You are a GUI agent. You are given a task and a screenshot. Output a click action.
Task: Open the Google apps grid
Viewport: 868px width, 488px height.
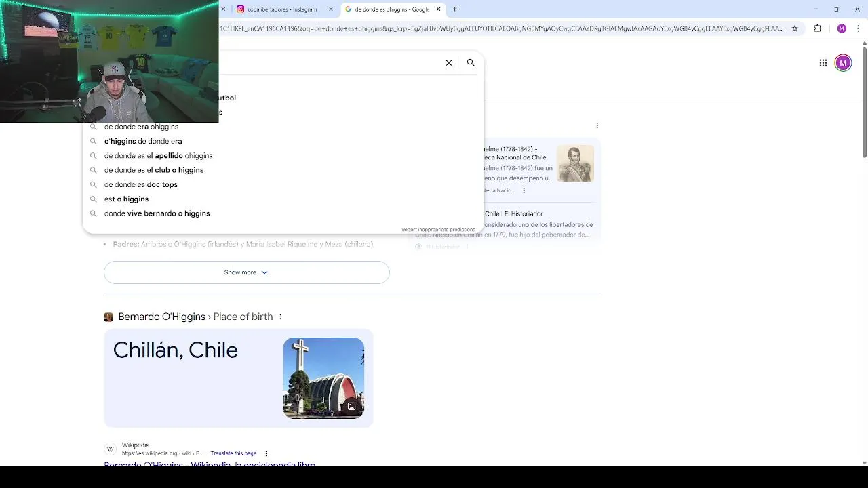pyautogui.click(x=823, y=63)
